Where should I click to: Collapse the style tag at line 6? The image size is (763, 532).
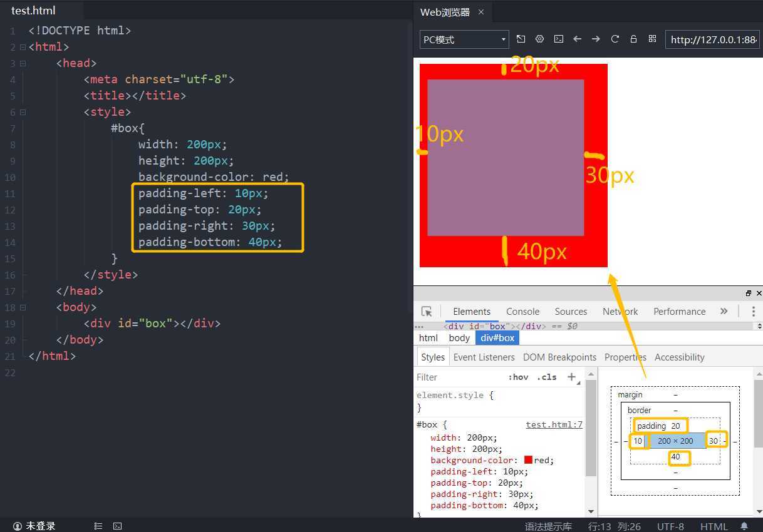point(23,112)
